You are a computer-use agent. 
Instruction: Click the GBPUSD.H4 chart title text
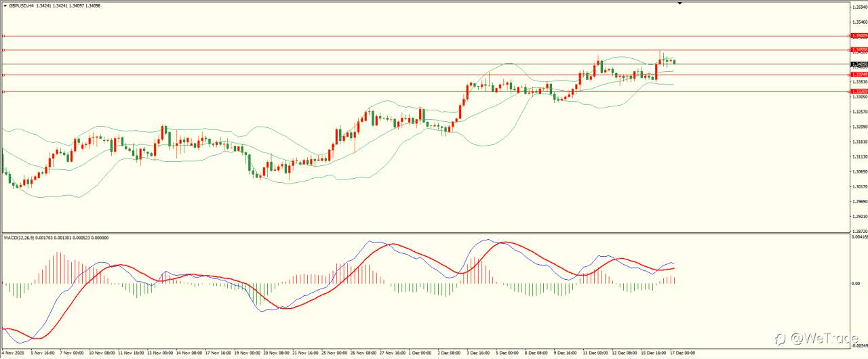tap(22, 5)
